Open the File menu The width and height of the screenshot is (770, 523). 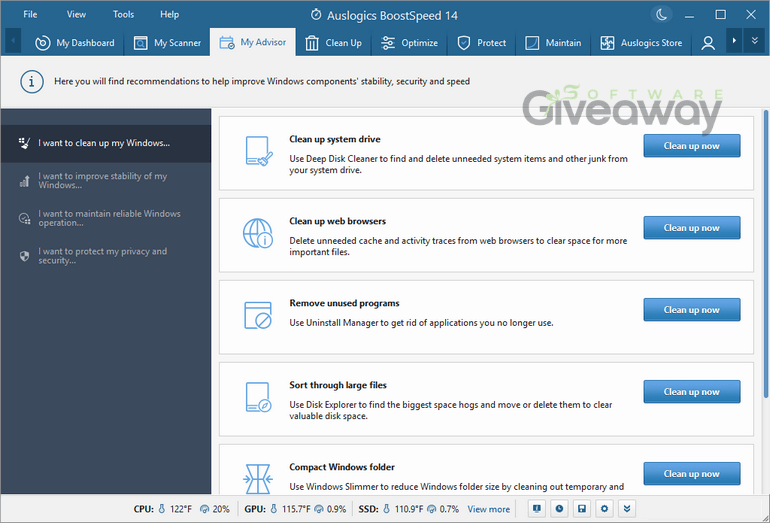coord(30,14)
